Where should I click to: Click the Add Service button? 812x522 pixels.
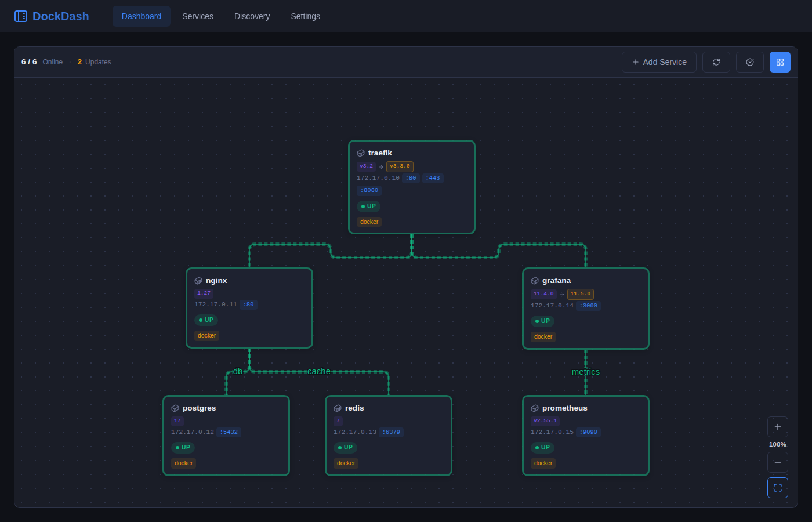(659, 62)
